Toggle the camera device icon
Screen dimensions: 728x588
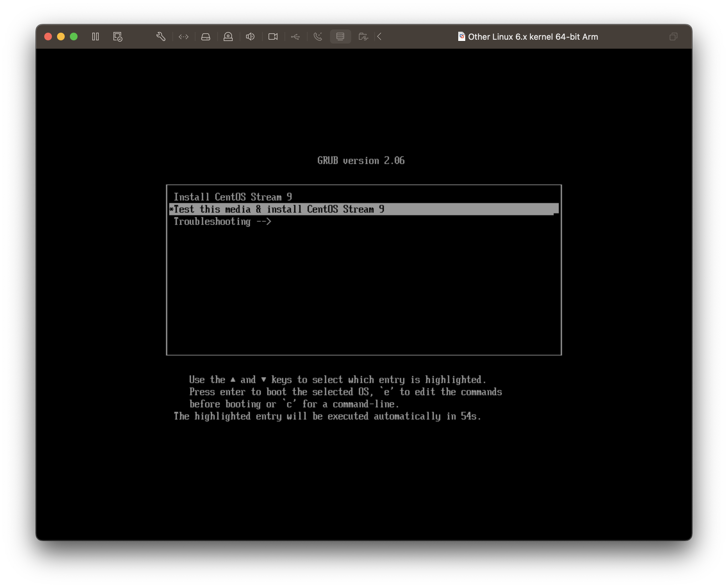tap(273, 37)
